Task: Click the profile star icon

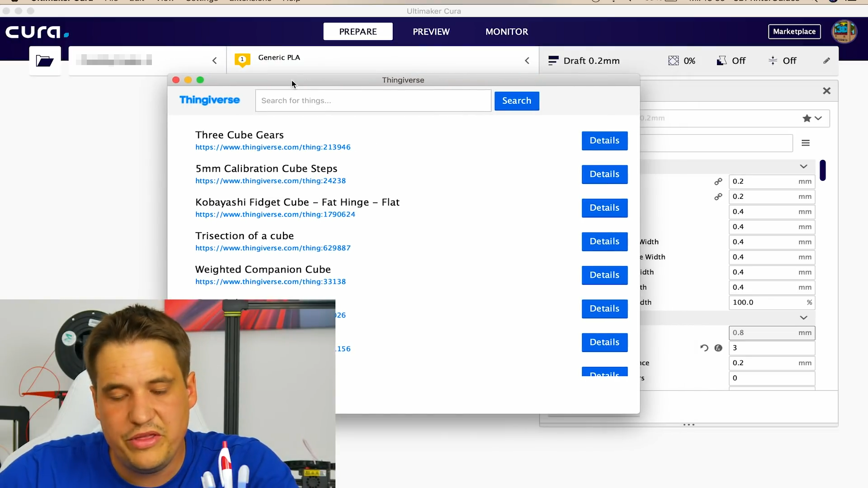Action: pyautogui.click(x=807, y=118)
